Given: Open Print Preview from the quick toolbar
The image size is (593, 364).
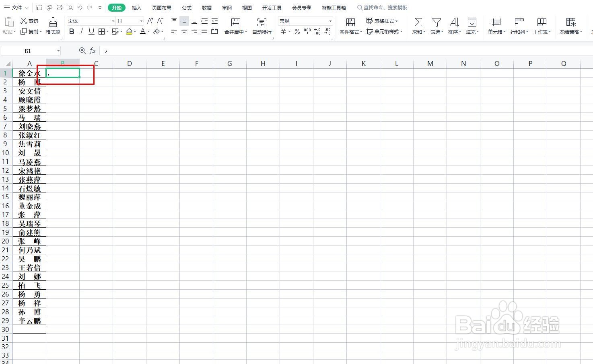Looking at the screenshot, I should (70, 8).
